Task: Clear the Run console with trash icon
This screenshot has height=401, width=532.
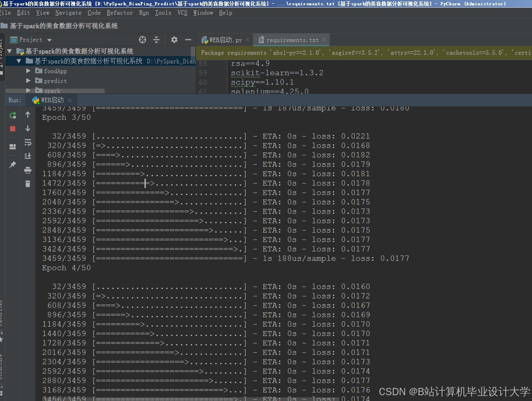Action: pyautogui.click(x=28, y=184)
